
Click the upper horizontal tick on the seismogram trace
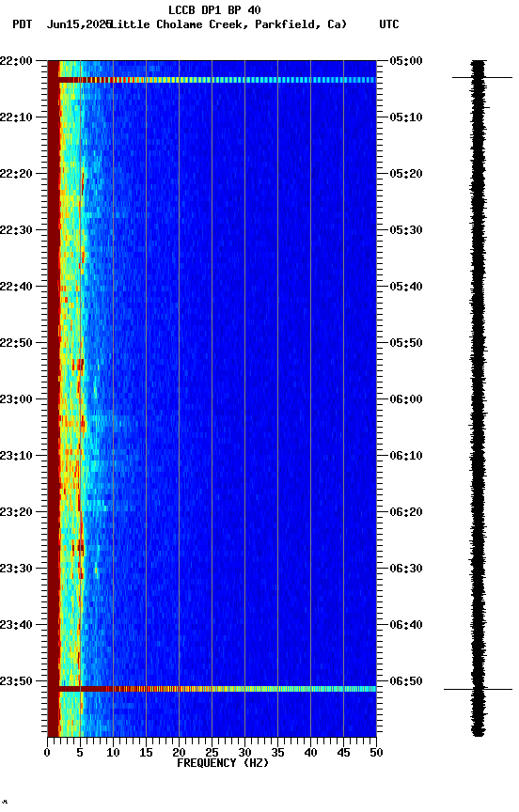[x=482, y=78]
